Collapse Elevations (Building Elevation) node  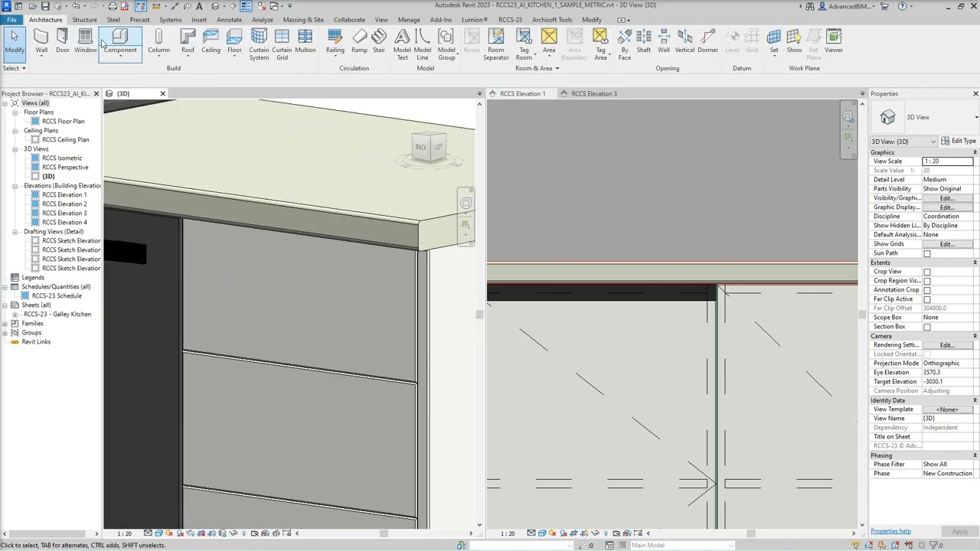[x=15, y=186]
